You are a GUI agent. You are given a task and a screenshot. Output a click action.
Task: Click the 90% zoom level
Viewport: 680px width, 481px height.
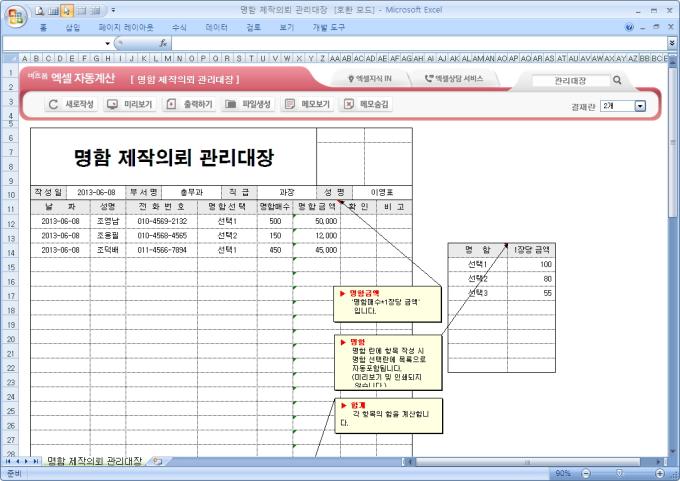tap(563, 473)
